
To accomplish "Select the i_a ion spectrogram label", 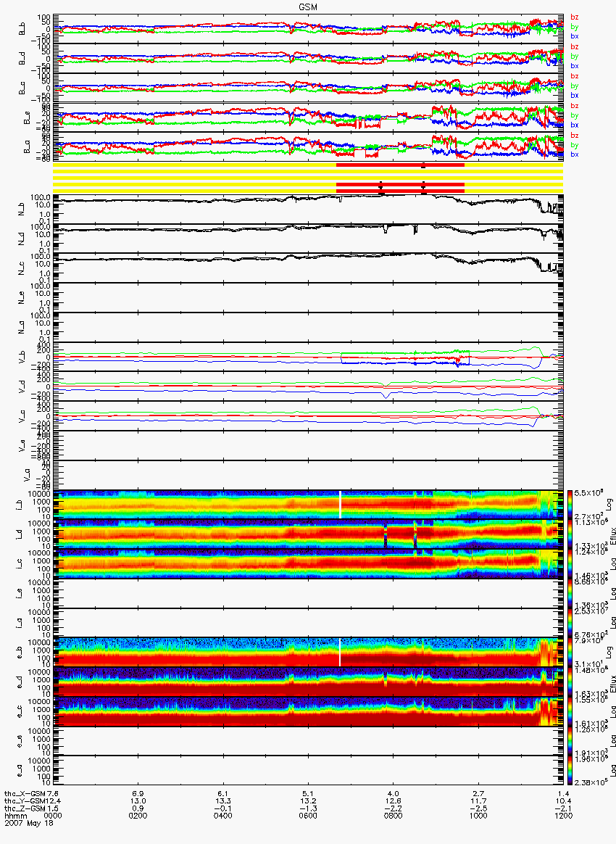I will coord(19,622).
